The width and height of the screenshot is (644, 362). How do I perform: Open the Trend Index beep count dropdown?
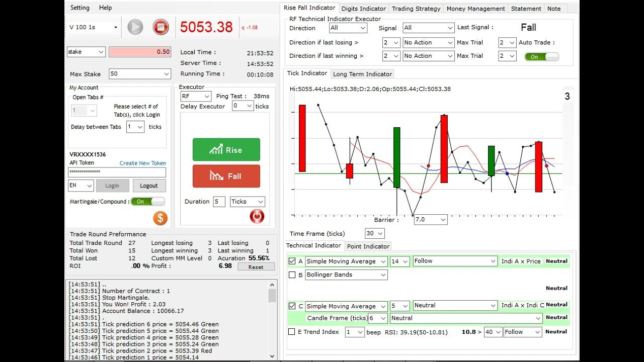click(355, 332)
